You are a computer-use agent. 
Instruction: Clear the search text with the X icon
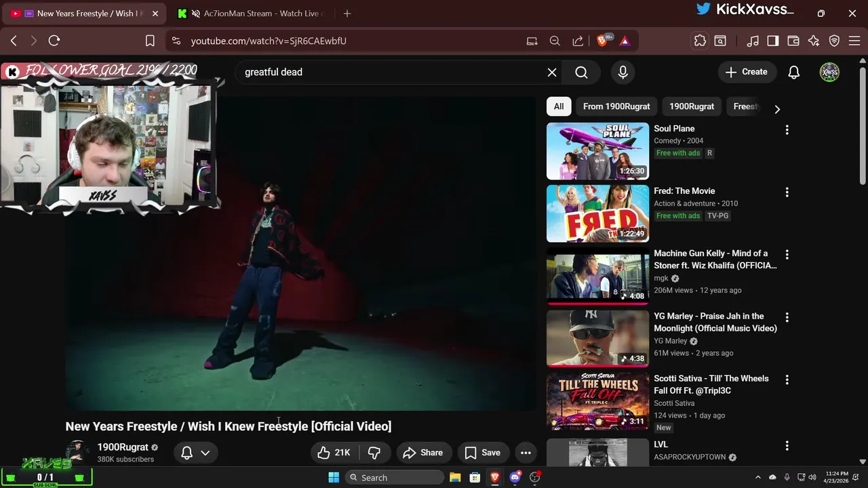[552, 72]
